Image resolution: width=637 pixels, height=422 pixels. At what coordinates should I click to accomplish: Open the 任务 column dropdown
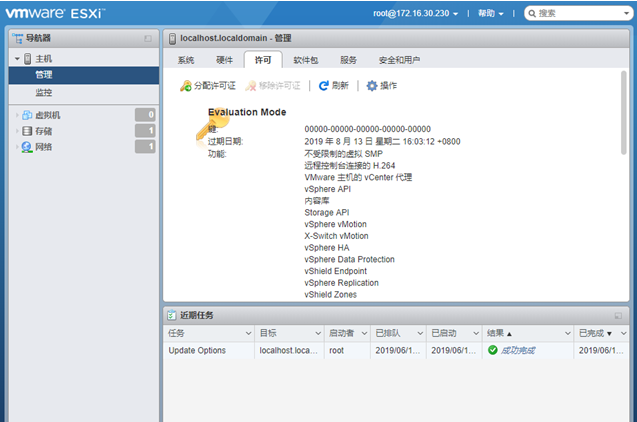[248, 333]
